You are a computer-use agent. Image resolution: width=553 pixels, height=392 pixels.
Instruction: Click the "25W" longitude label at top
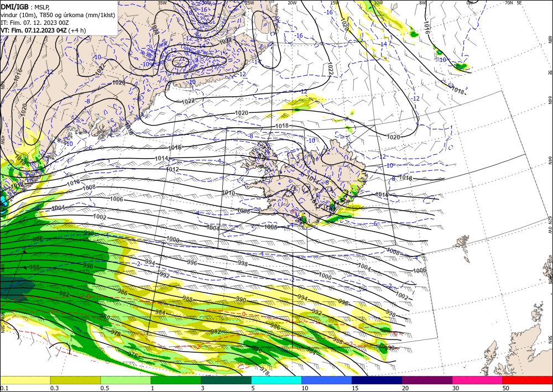pos(249,3)
